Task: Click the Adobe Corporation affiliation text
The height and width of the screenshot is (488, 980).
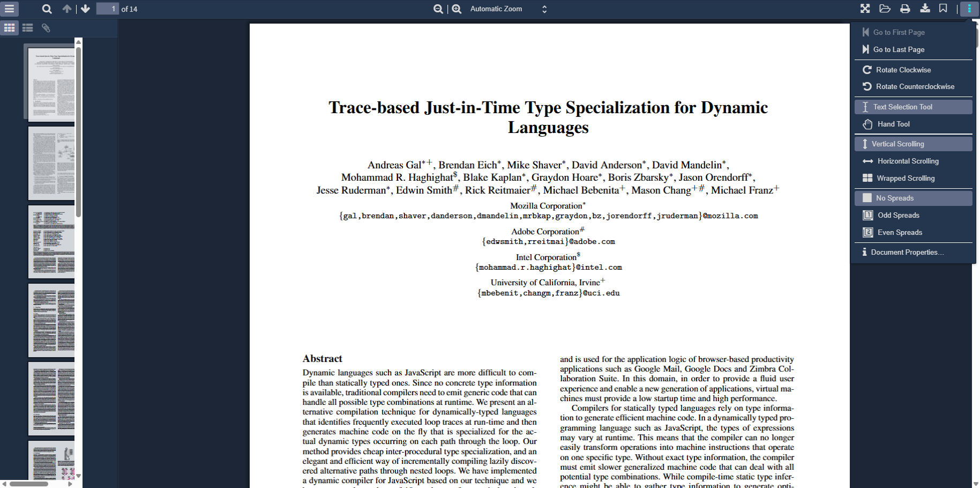Action: point(548,231)
